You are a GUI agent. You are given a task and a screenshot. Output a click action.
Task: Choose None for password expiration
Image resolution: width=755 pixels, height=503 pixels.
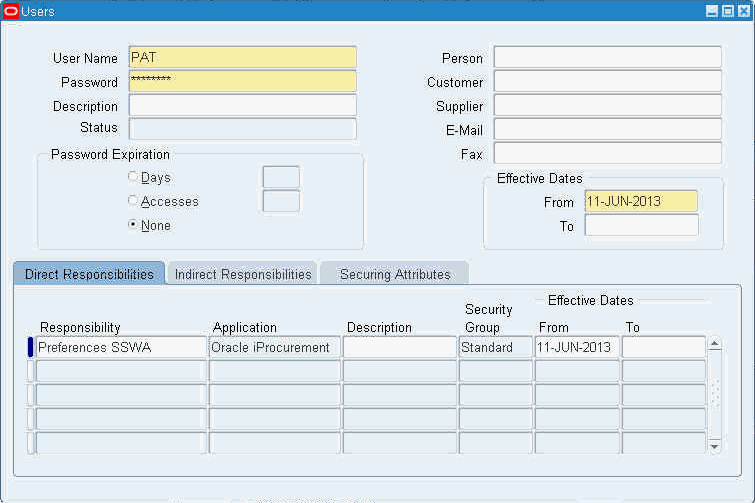coord(133,225)
